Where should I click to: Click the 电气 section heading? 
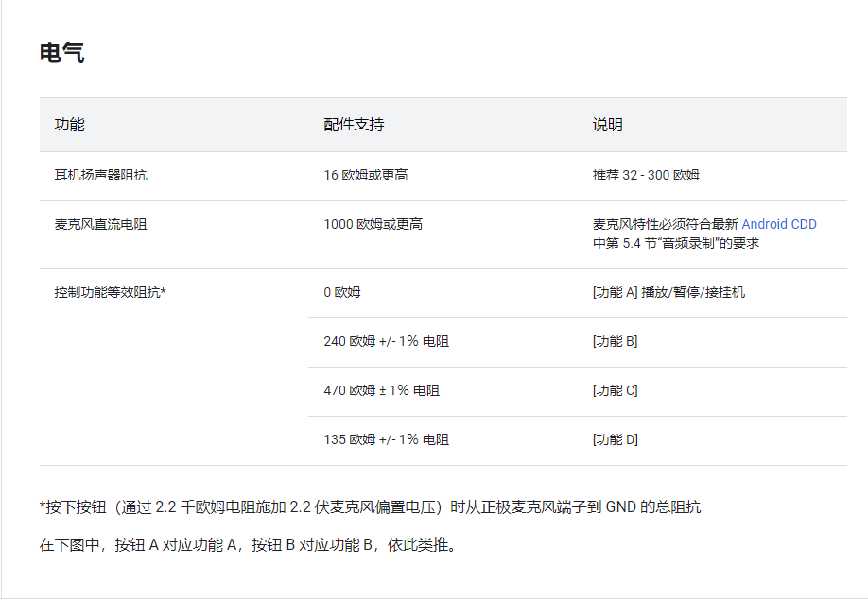pos(61,53)
